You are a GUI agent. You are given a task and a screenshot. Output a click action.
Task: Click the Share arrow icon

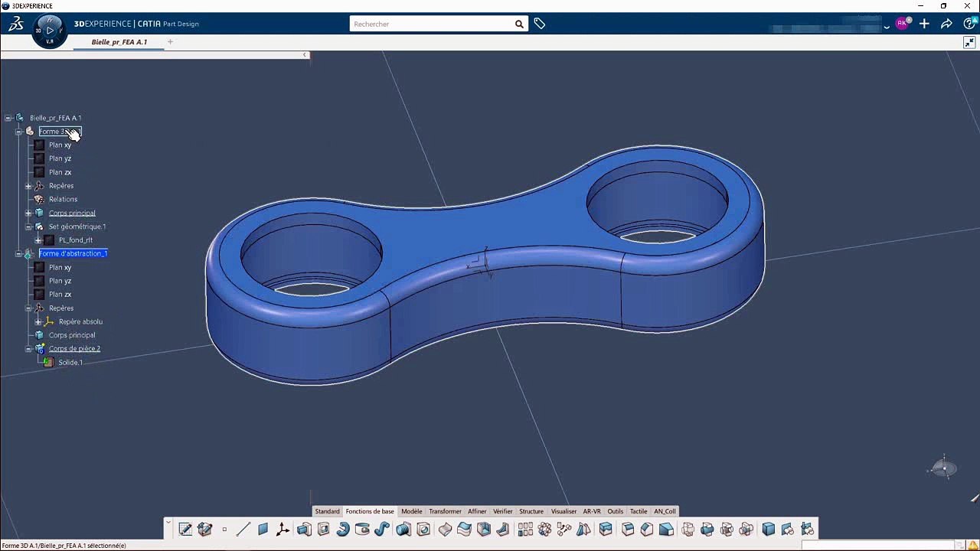coord(946,24)
